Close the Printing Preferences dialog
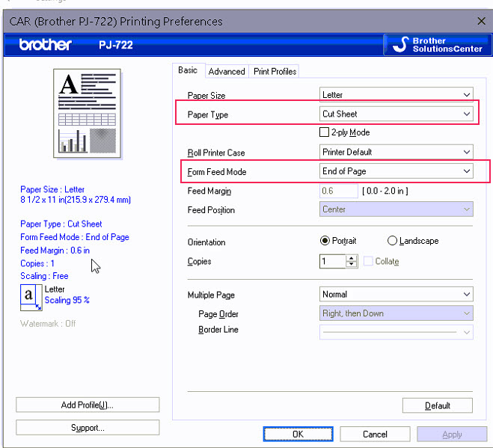The height and width of the screenshot is (448, 493). point(480,22)
